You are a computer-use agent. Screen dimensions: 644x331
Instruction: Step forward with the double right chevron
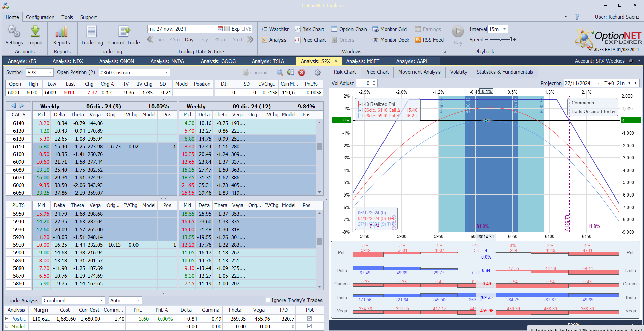(x=250, y=40)
